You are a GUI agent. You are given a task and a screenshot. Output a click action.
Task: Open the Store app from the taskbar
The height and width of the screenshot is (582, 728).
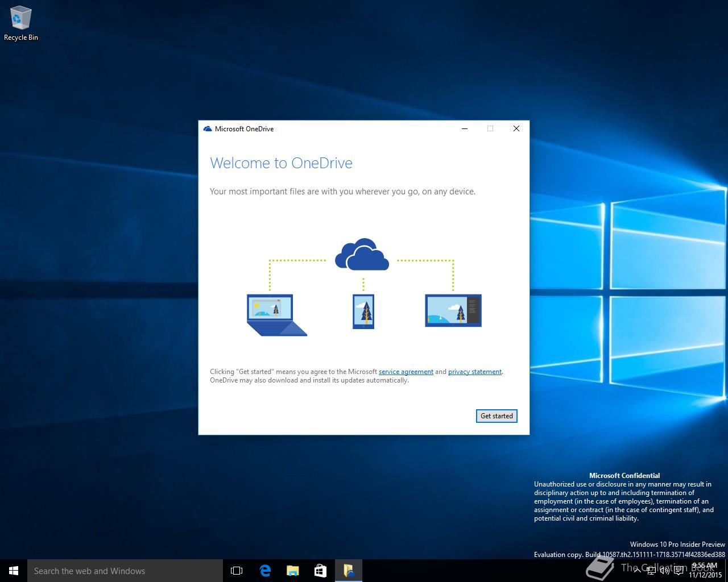click(321, 571)
